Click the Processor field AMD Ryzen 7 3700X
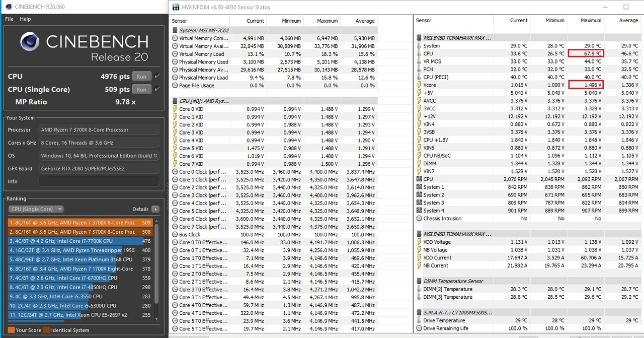The width and height of the screenshot is (644, 338). 99,129
